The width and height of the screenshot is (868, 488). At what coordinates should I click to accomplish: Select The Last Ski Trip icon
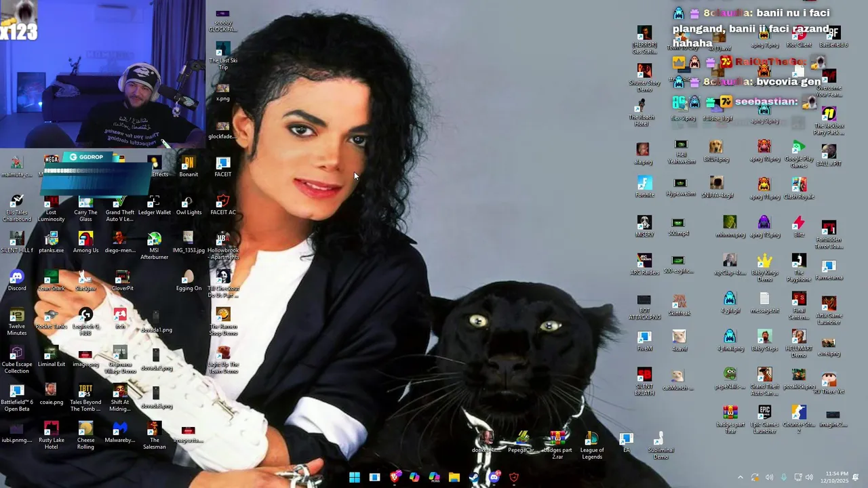[x=223, y=56]
